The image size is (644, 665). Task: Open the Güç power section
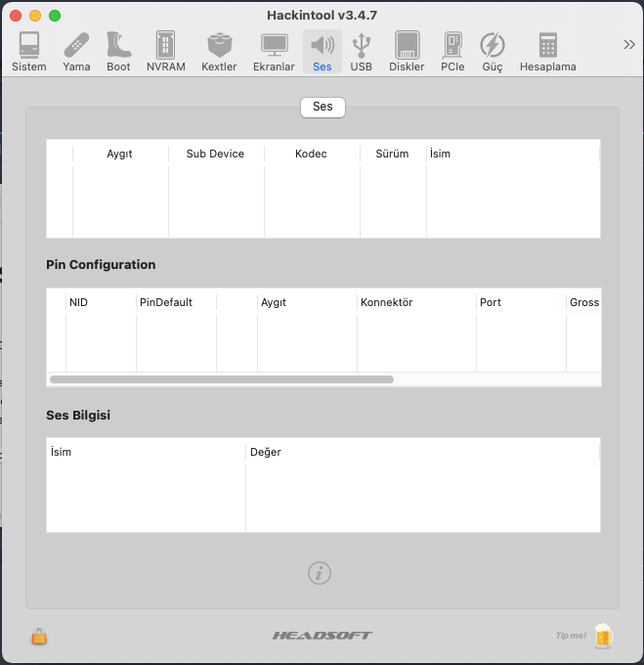click(493, 51)
